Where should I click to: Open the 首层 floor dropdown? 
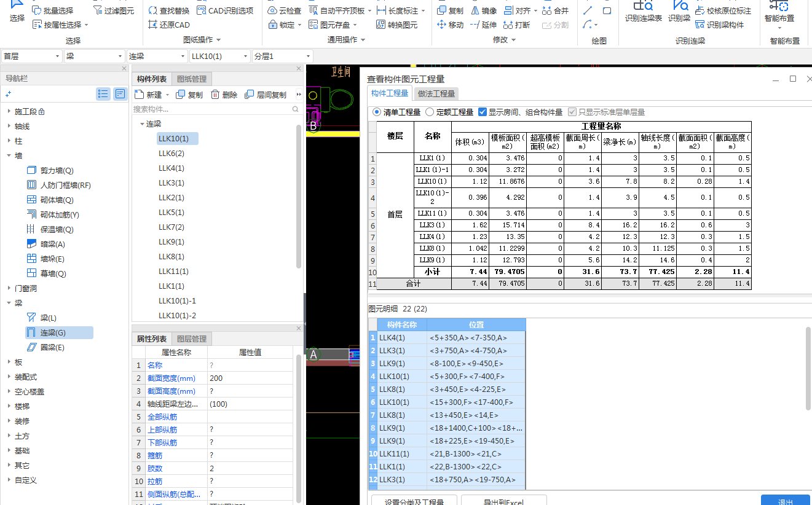(31, 56)
